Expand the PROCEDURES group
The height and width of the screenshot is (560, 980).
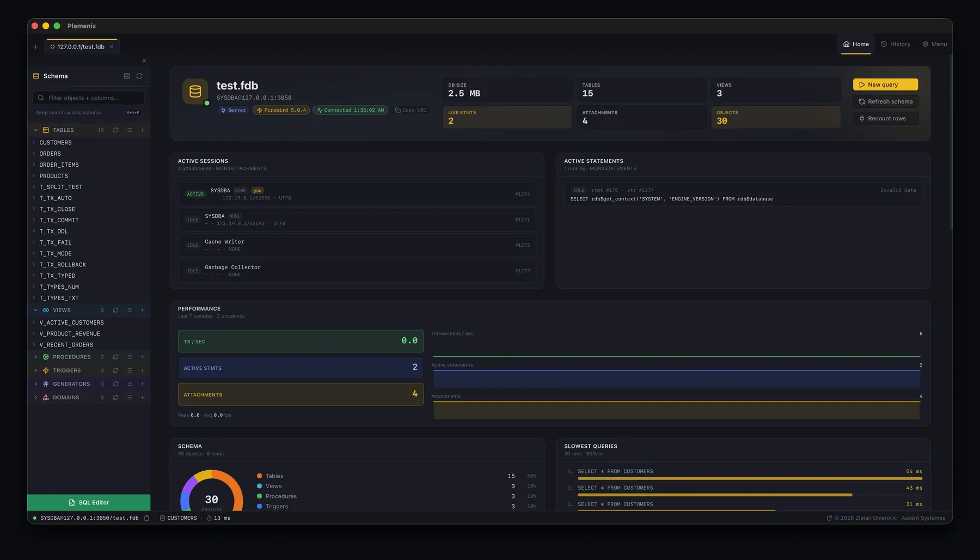click(35, 357)
